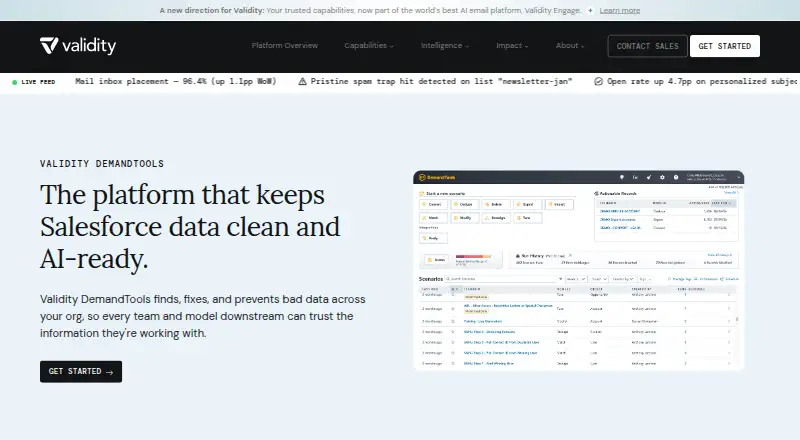Click the Run History label in the screenshot
The height and width of the screenshot is (440, 800).
click(x=533, y=256)
